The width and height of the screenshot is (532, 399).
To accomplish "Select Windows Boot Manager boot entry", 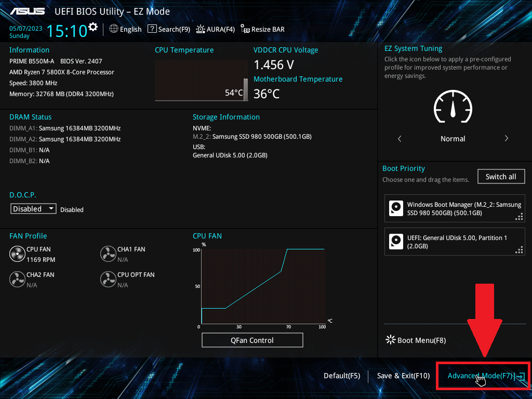I will click(x=455, y=208).
